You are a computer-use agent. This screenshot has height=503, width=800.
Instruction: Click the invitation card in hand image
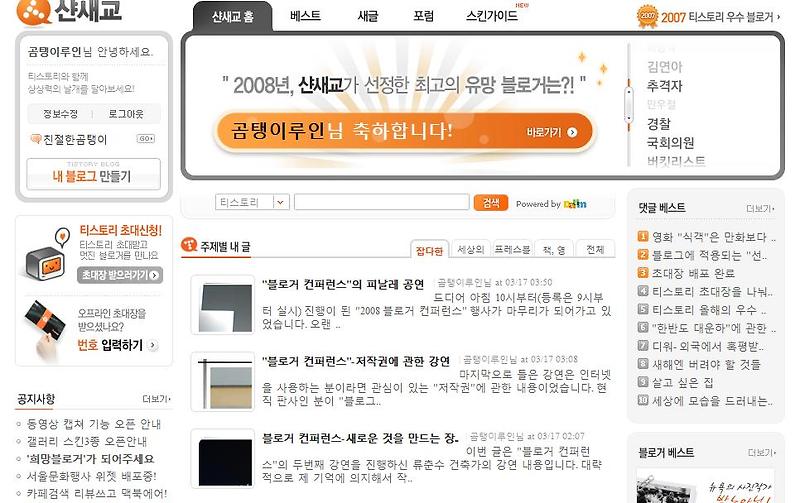click(x=45, y=329)
